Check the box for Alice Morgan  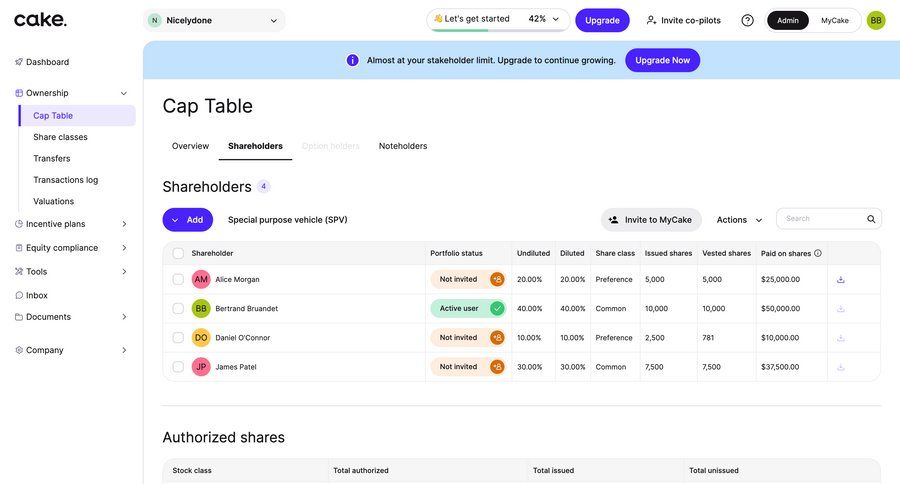tap(178, 280)
